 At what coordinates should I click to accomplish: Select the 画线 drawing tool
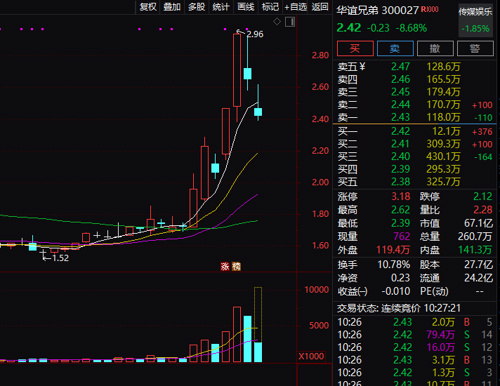point(246,7)
